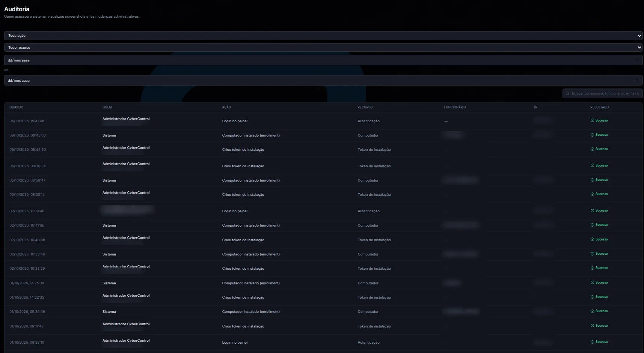This screenshot has height=353, width=644.
Task: Click the AÇÃO column header
Action: (x=226, y=107)
